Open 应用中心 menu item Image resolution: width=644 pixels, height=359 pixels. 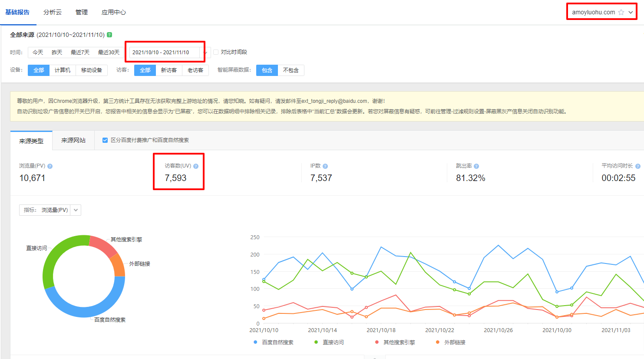coord(114,12)
